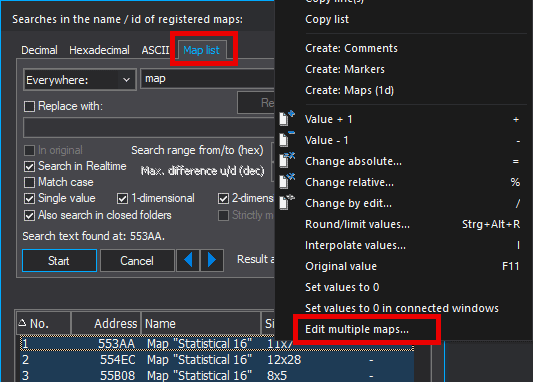Sort results by No. column
Viewport: 533px width, 382px height.
pyautogui.click(x=44, y=324)
